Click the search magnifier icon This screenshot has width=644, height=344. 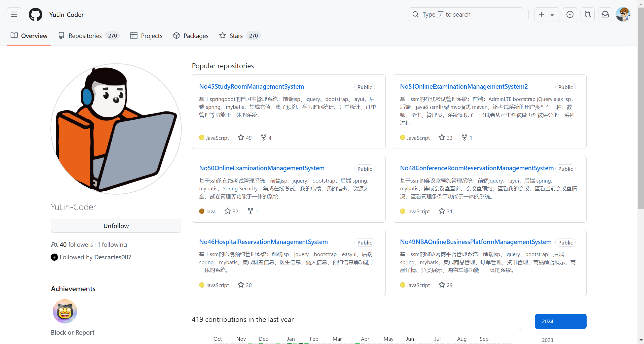(x=416, y=14)
